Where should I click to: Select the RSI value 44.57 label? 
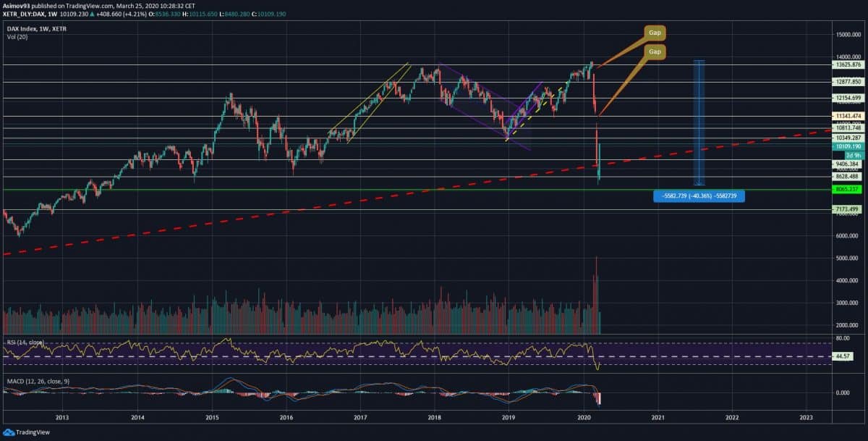(x=842, y=357)
